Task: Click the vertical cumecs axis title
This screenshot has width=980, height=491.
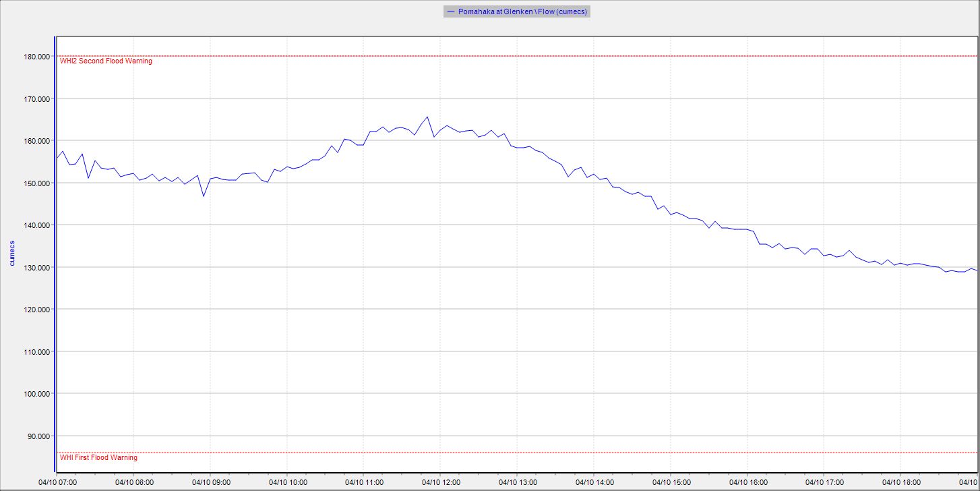Action: pyautogui.click(x=11, y=252)
